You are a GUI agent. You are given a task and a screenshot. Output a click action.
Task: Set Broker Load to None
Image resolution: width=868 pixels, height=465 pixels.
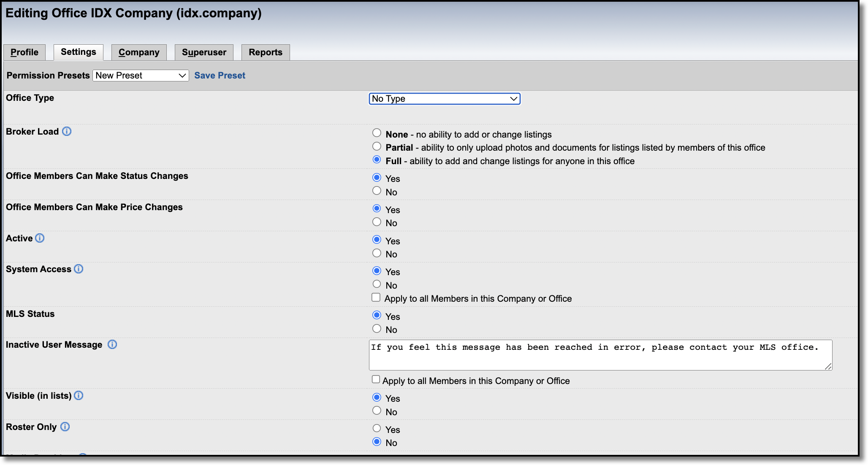[x=377, y=133]
